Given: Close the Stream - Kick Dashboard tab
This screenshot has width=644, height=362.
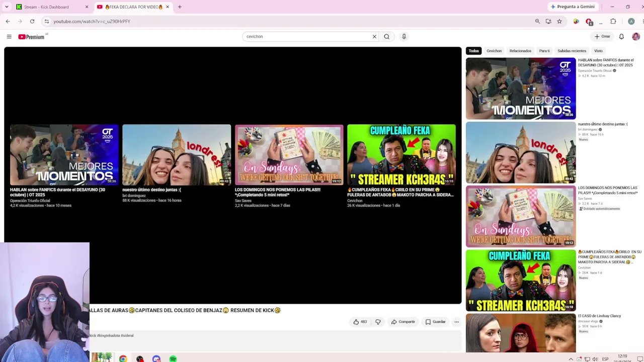Looking at the screenshot, I should 87,7.
